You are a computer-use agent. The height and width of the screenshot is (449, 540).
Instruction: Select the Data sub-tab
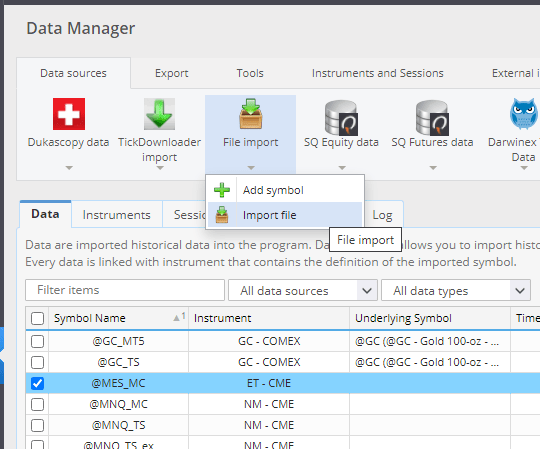point(45,214)
